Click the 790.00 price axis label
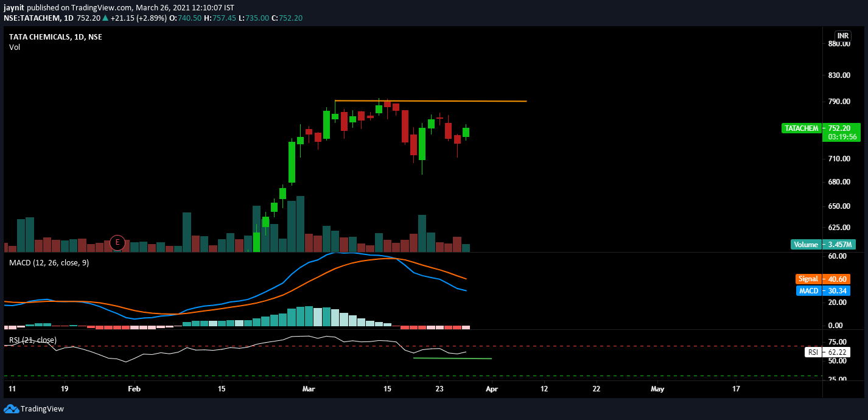868x420 pixels. click(839, 101)
